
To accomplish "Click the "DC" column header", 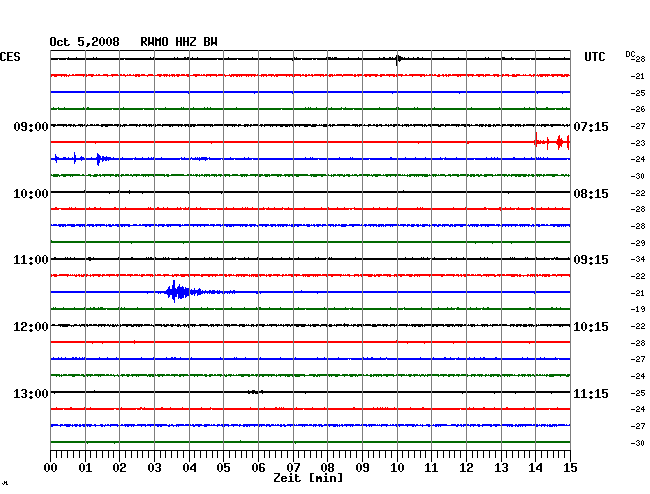I will point(630,54).
